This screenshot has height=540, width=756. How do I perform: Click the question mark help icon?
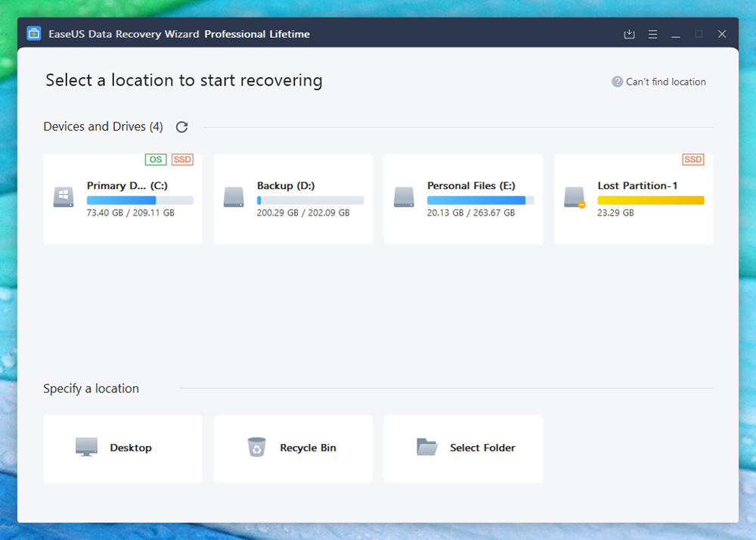click(617, 82)
